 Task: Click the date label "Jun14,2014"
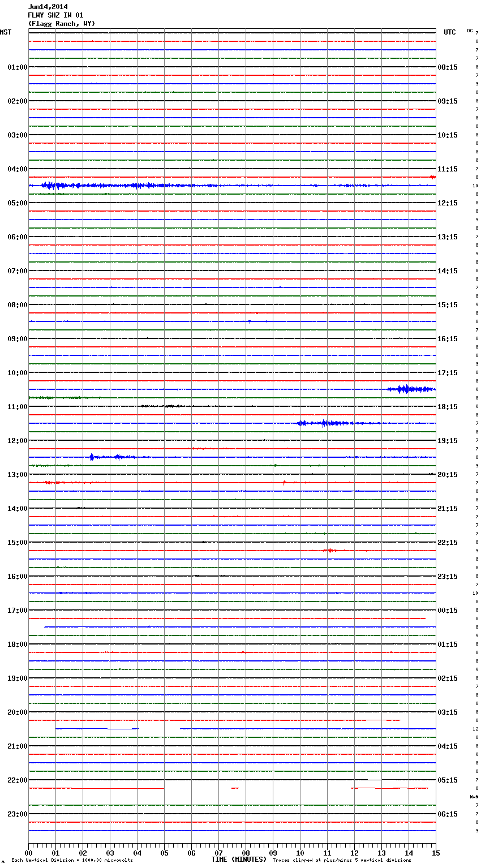48,7
